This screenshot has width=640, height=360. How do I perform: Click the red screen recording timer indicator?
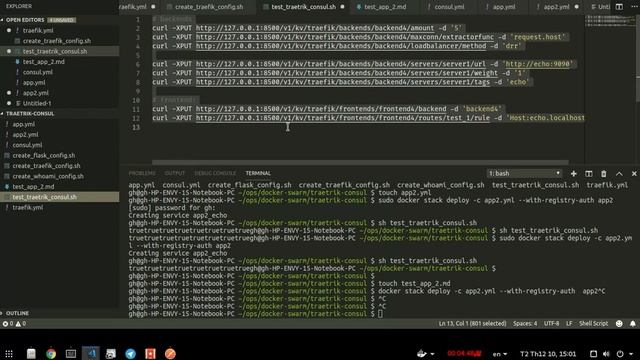click(464, 353)
